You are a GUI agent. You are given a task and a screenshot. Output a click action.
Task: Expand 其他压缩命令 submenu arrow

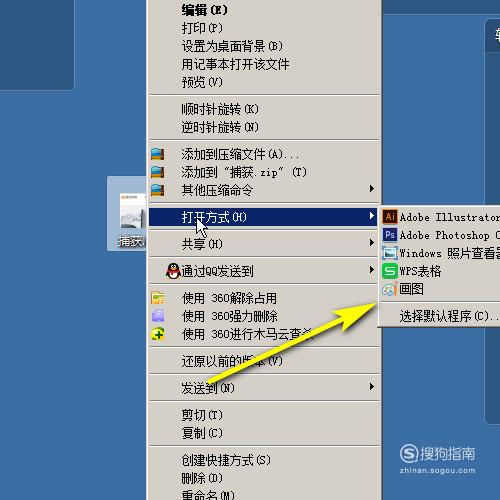(x=372, y=189)
